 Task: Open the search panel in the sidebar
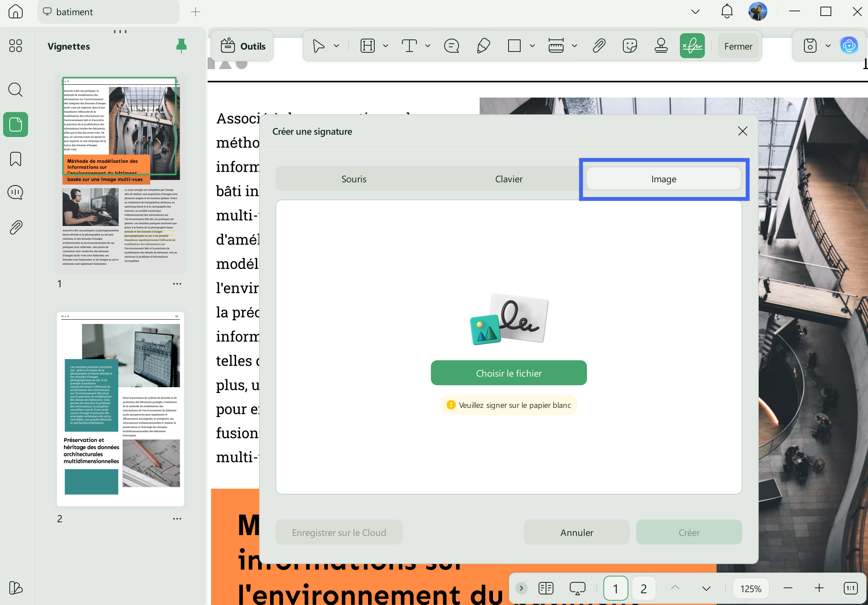(16, 90)
